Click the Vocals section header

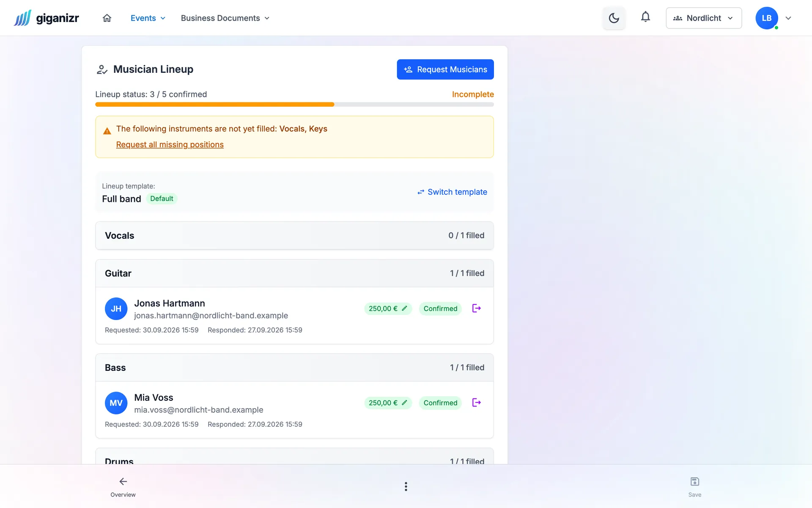click(x=294, y=235)
